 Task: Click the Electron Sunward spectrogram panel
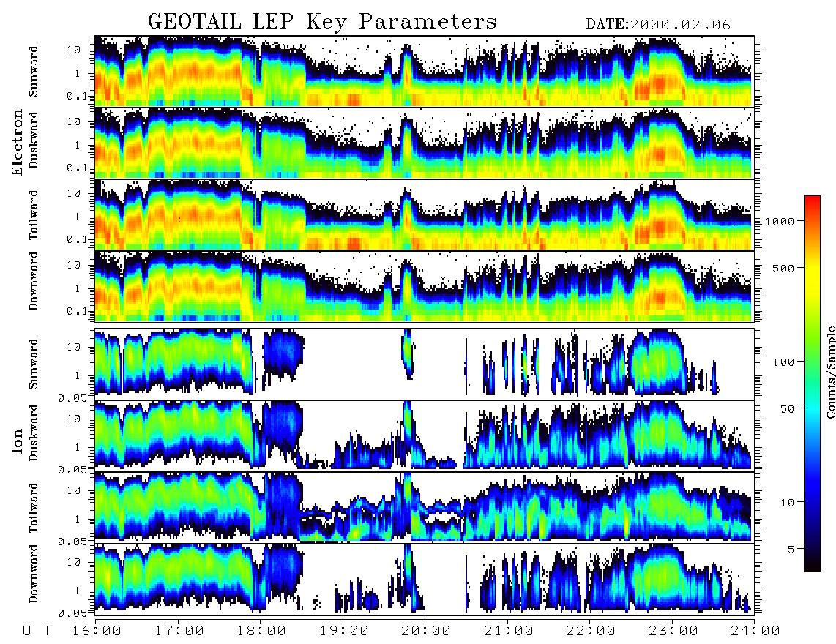(425, 72)
